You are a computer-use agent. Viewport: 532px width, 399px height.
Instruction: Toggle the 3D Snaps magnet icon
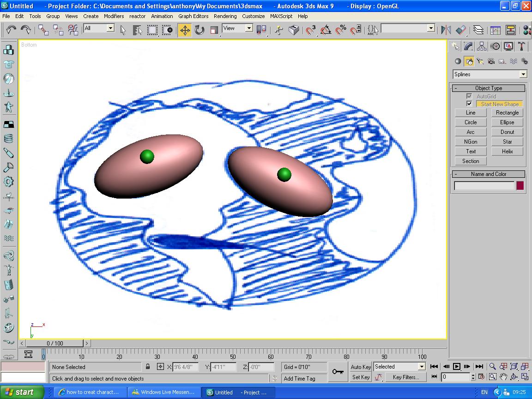310,30
